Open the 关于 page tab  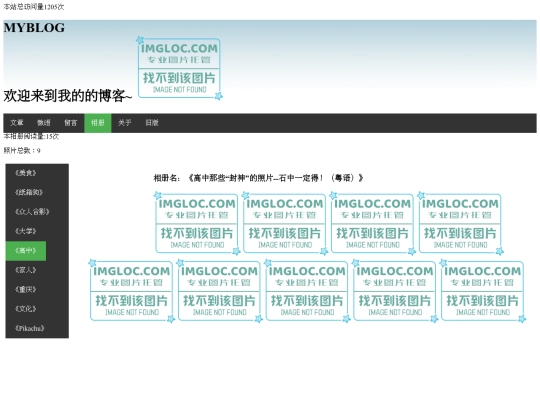[125, 123]
